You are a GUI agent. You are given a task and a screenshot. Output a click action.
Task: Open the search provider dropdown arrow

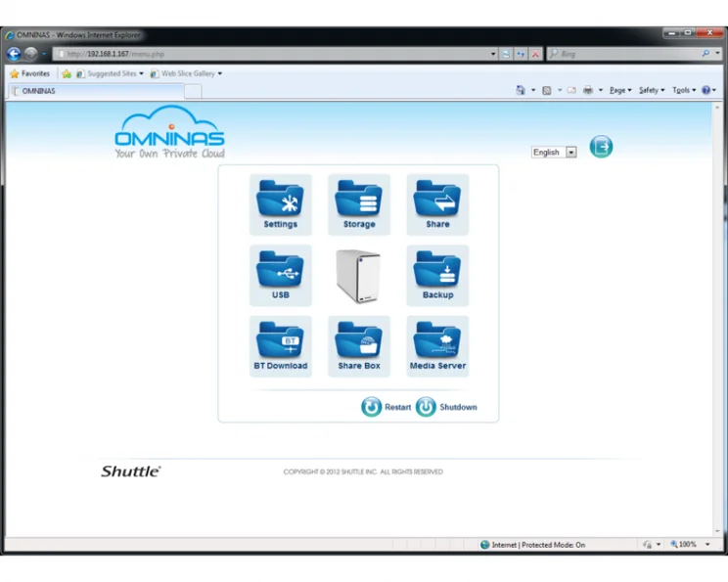[718, 54]
